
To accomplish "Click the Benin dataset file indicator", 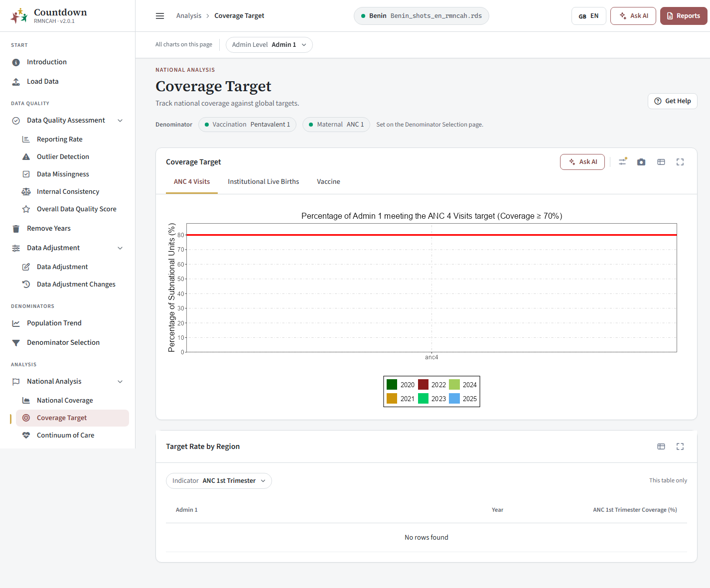I will click(x=422, y=16).
